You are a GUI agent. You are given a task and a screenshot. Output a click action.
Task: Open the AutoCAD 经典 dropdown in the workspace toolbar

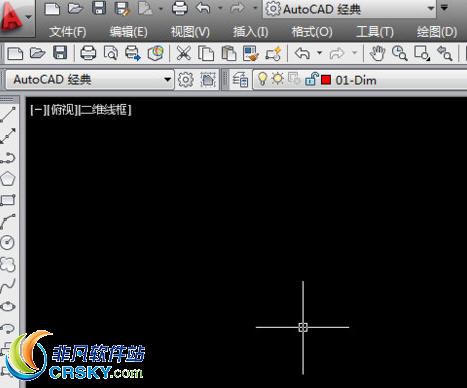90,80
